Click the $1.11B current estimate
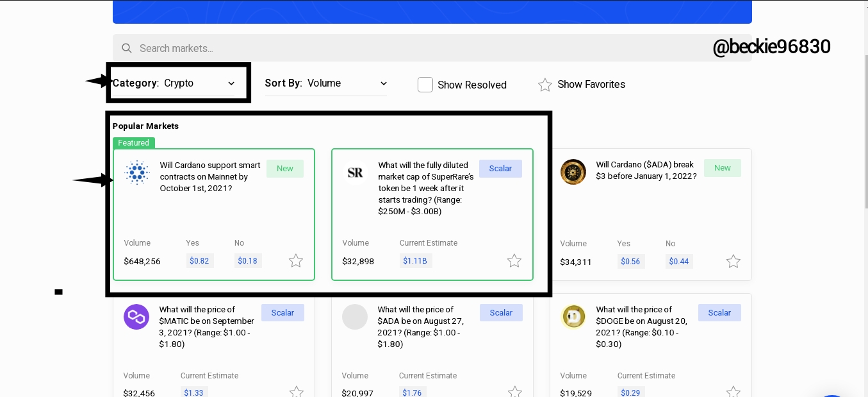Screen dimensions: 868x397 [416, 261]
